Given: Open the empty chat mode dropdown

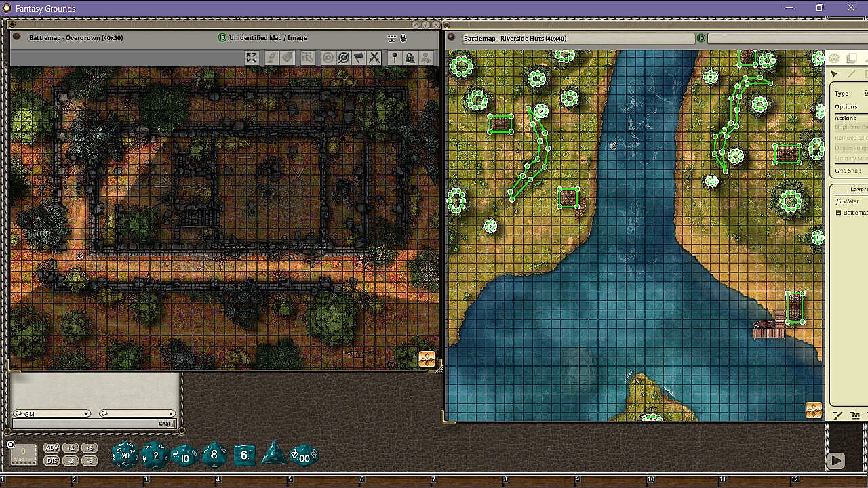Looking at the screenshot, I should coord(137,413).
